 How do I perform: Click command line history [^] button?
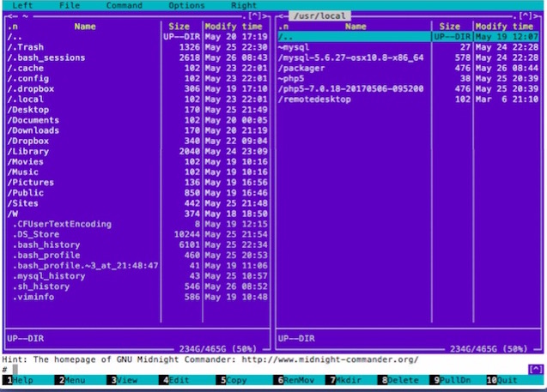tap(536, 369)
